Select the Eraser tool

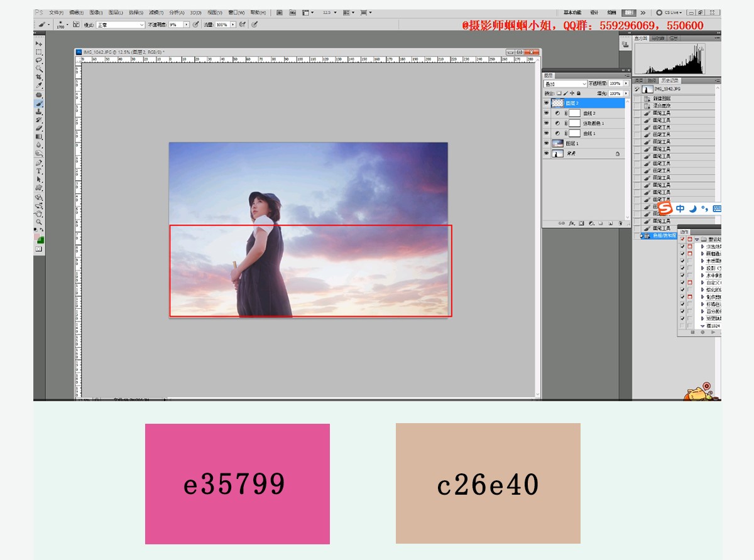click(39, 128)
